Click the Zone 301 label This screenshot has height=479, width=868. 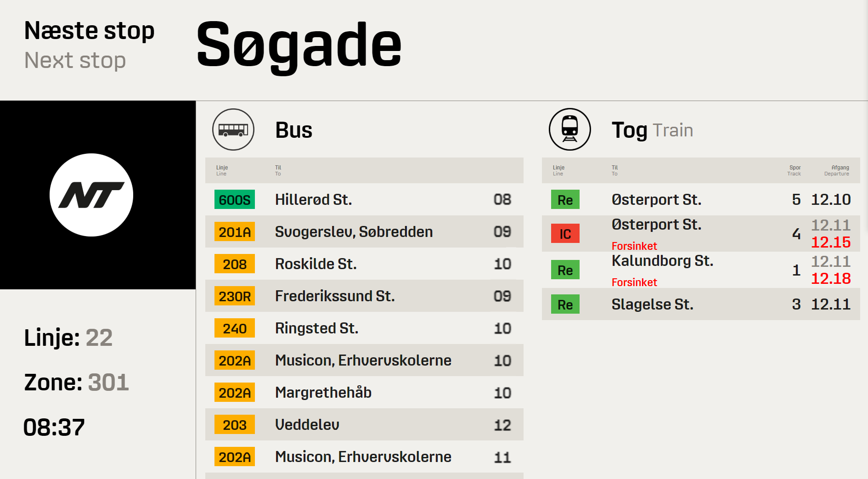(76, 382)
